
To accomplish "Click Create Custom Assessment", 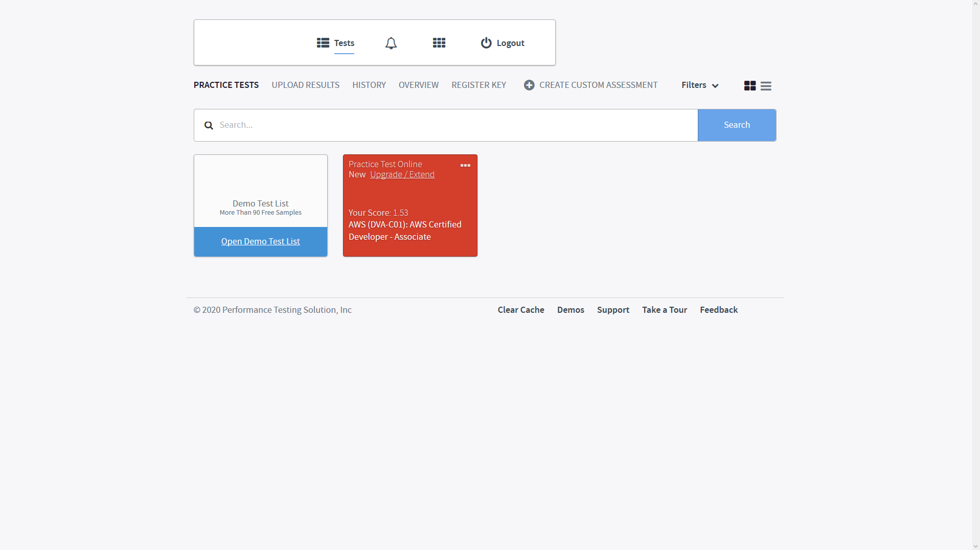I will coord(598,85).
